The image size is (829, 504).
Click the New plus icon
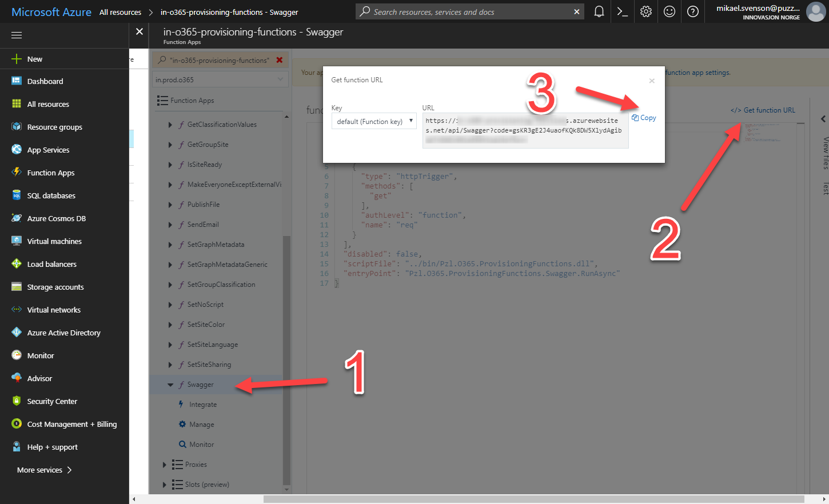tap(17, 59)
